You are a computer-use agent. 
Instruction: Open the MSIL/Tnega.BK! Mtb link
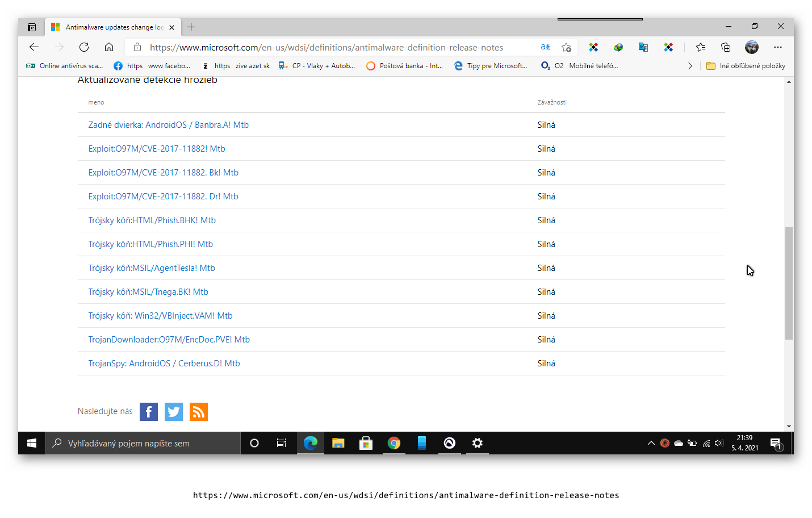coord(148,292)
